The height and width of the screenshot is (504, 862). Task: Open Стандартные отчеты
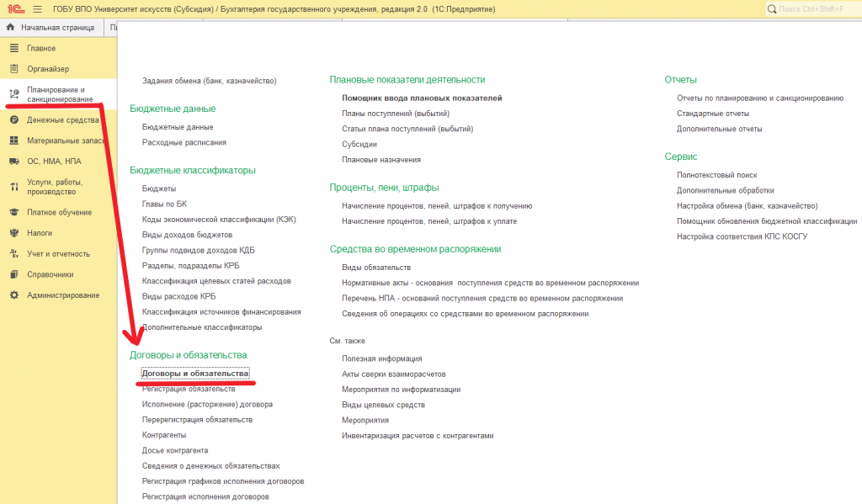click(713, 114)
